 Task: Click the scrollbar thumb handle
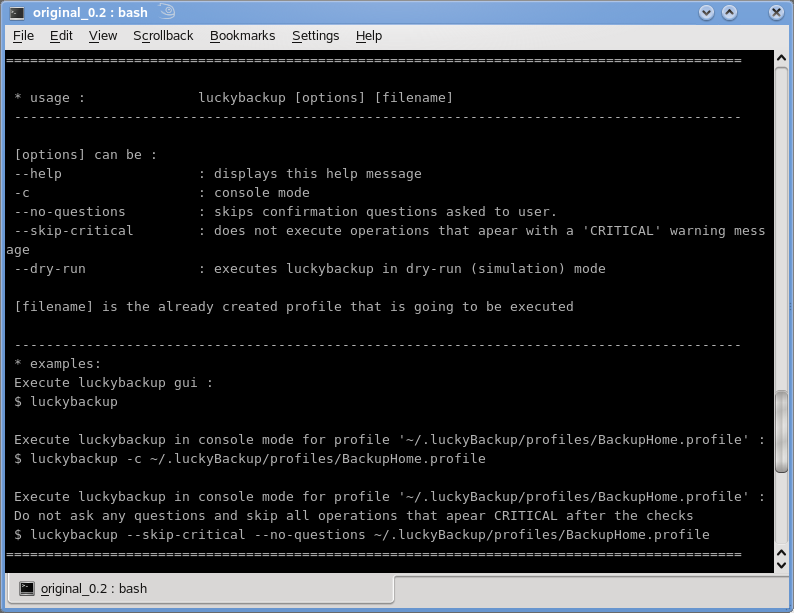click(x=781, y=432)
